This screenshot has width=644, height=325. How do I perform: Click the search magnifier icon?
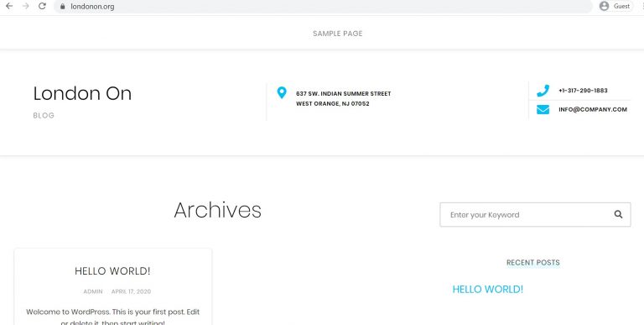pos(618,214)
